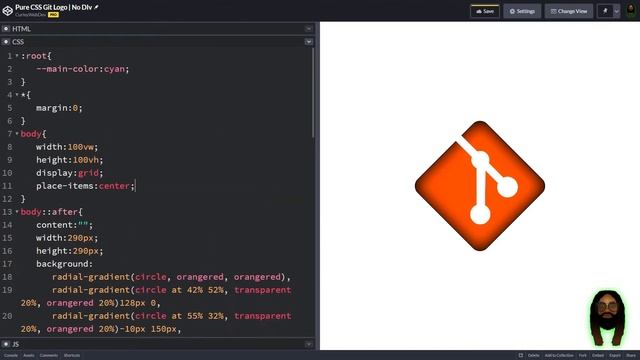Click the 'width:100vw;' line
This screenshot has height=360, width=640.
pos(67,147)
